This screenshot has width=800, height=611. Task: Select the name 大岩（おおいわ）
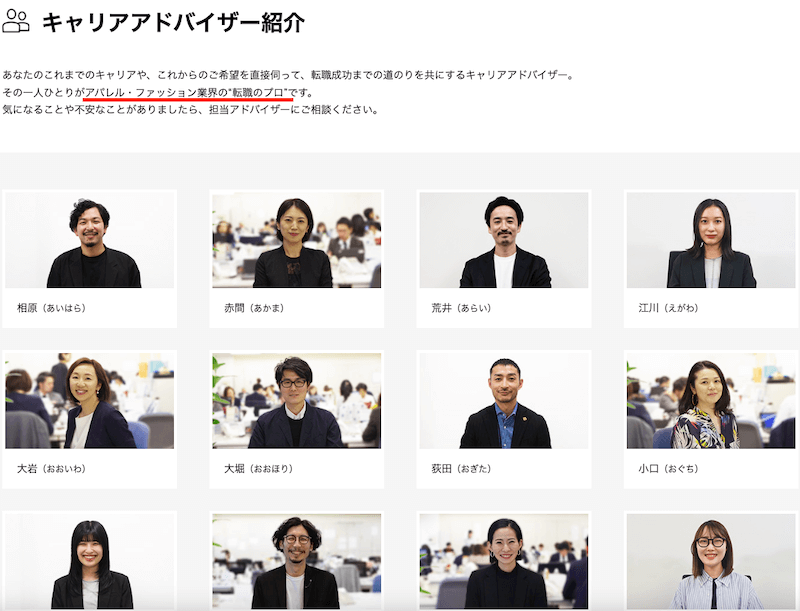click(52, 469)
